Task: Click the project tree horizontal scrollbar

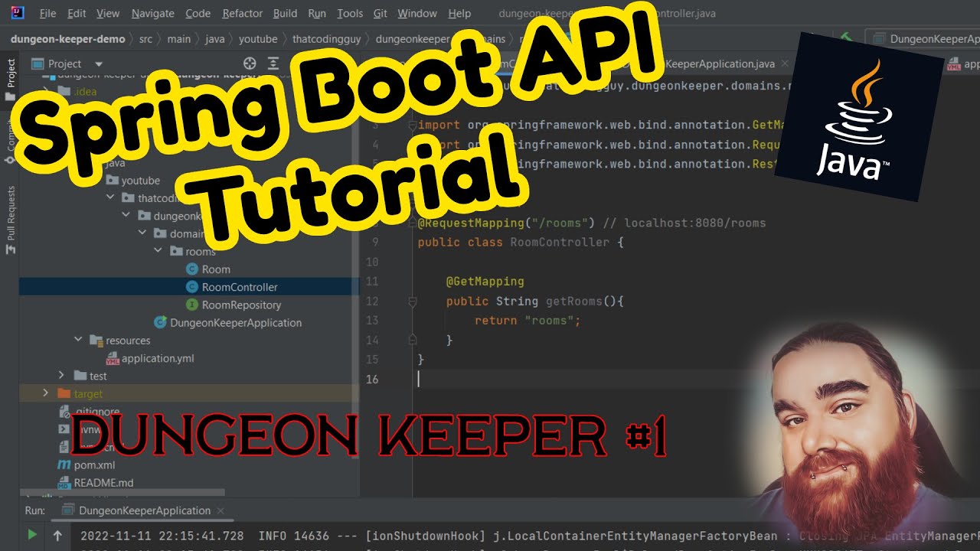Action: pos(122,493)
